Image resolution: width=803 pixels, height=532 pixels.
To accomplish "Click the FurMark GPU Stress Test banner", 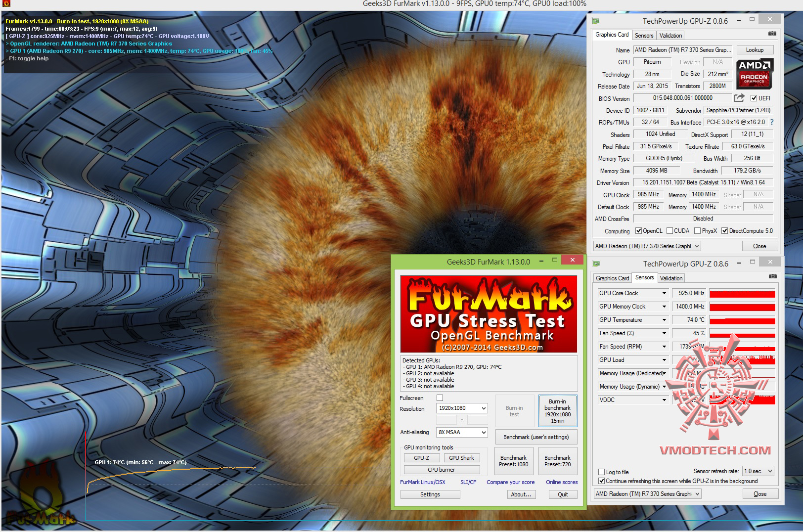I will 489,314.
